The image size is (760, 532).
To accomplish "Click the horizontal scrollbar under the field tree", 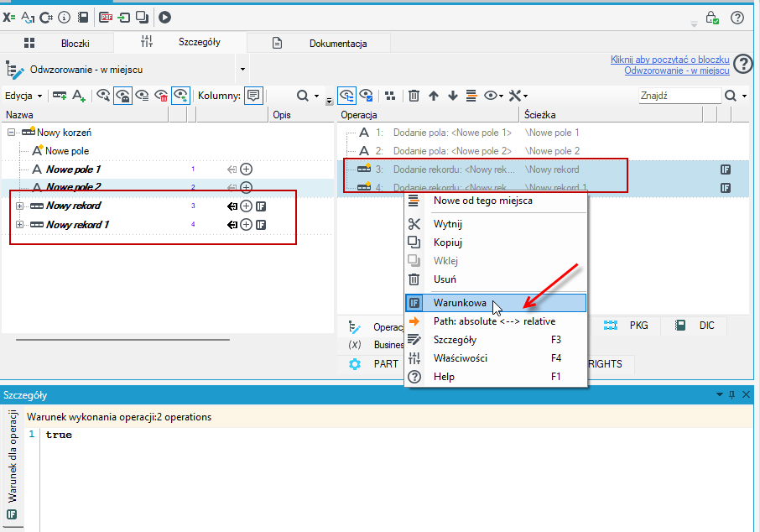I will coord(122,340).
